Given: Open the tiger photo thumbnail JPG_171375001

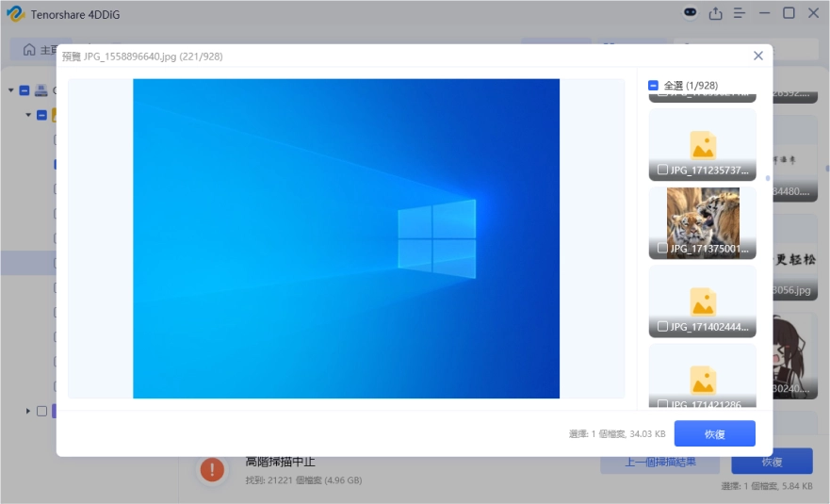Looking at the screenshot, I should [x=703, y=223].
